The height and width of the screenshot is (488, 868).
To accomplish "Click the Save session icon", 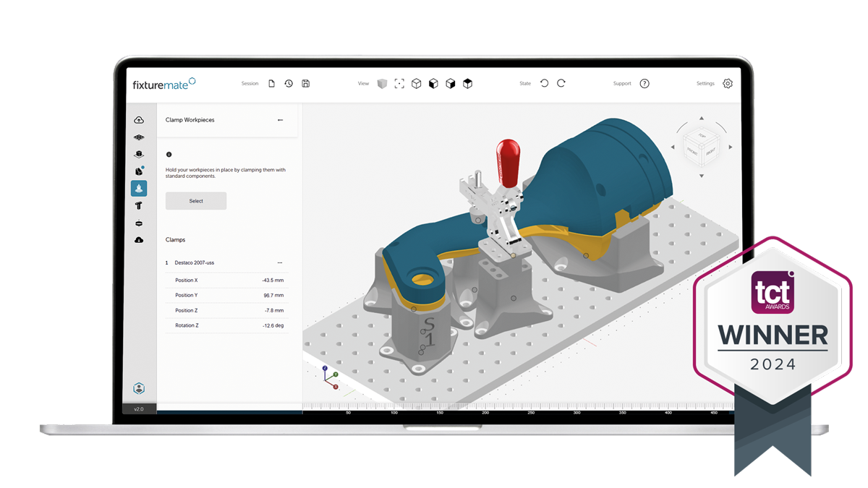I will coord(306,83).
